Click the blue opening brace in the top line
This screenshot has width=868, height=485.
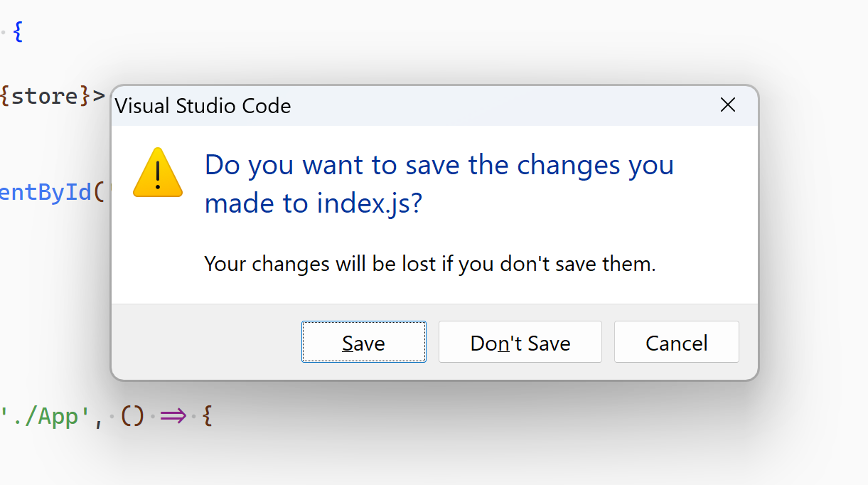tap(18, 32)
